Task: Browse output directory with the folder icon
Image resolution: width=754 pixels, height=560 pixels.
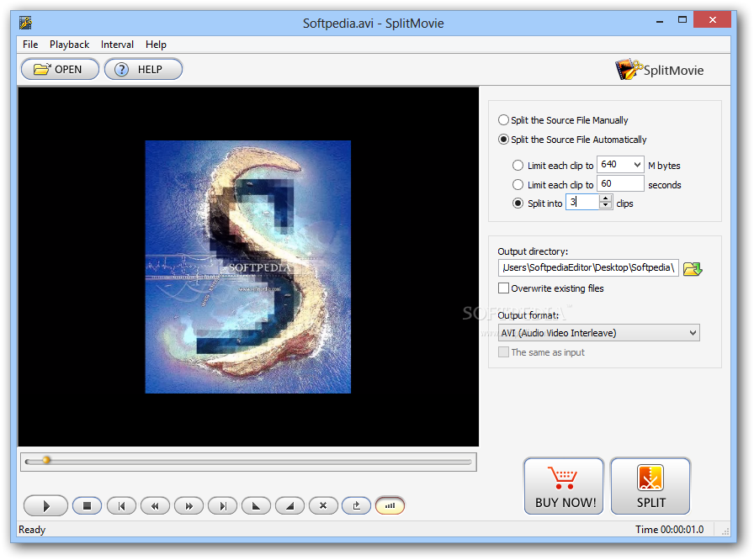Action: coord(693,268)
